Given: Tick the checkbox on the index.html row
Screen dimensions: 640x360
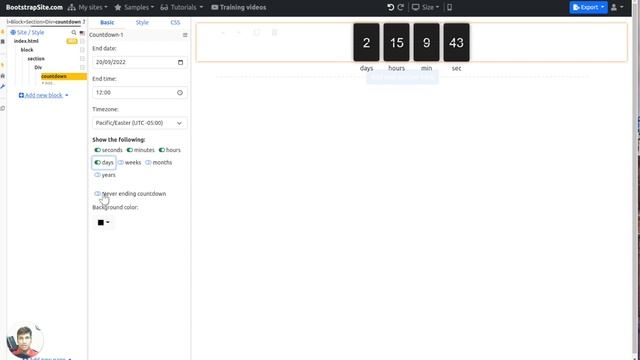Looking at the screenshot, I should (x=82, y=41).
